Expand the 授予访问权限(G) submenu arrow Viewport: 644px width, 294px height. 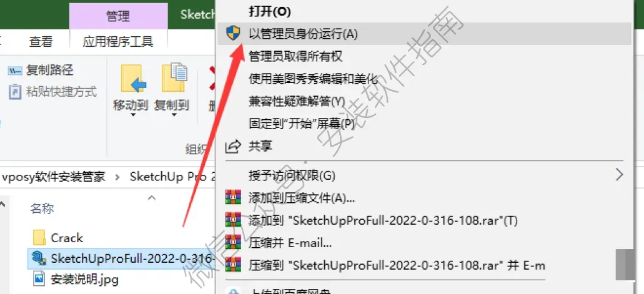click(x=620, y=175)
